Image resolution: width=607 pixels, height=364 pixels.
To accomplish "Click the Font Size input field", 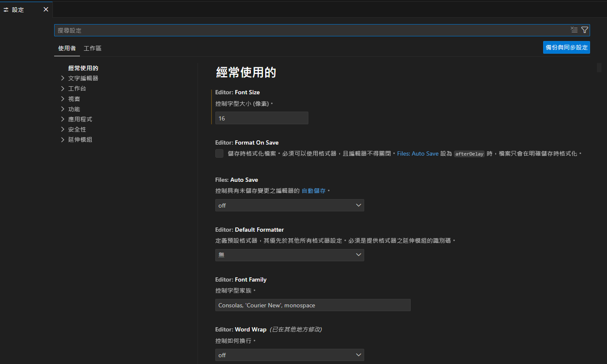I will click(x=261, y=118).
